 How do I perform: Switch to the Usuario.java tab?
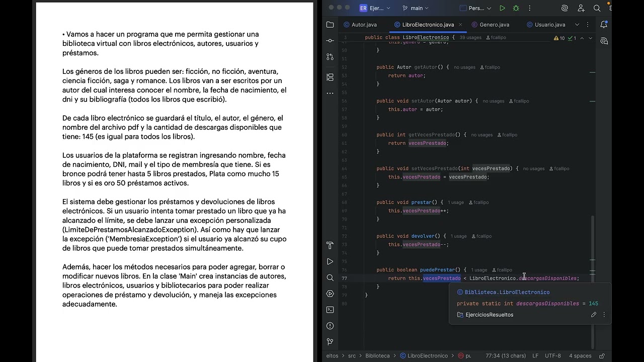click(546, 25)
